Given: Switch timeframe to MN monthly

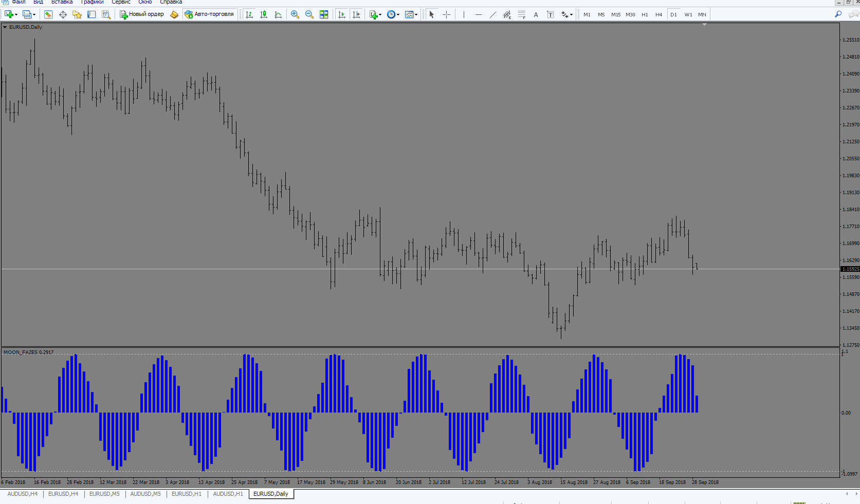Looking at the screenshot, I should pyautogui.click(x=702, y=14).
